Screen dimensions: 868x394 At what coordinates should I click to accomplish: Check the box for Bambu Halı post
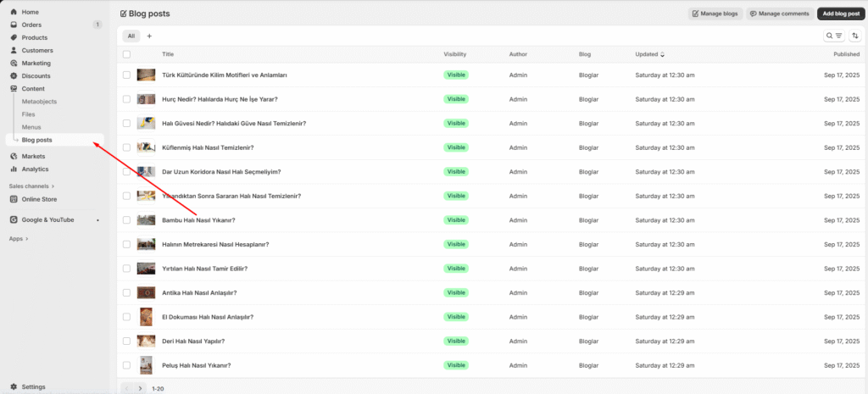coord(126,220)
